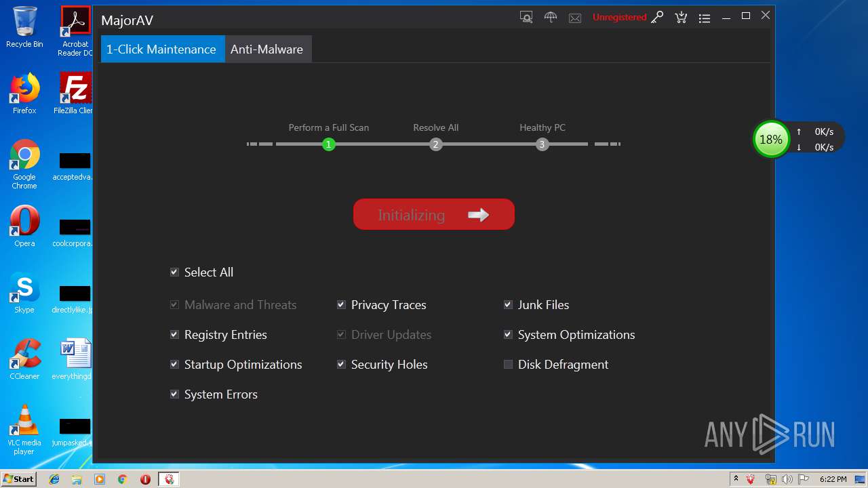Open the shopping cart purchase icon
Screen dimensions: 868x488
click(x=681, y=18)
